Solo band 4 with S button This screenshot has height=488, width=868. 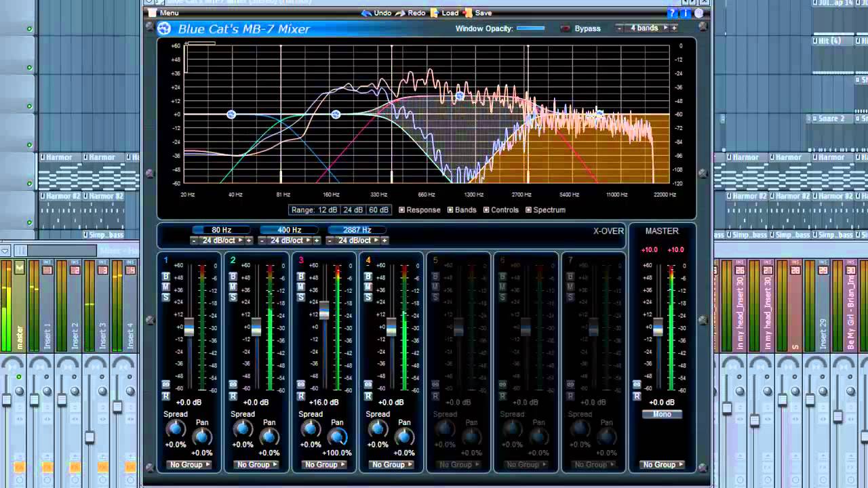[x=368, y=297]
